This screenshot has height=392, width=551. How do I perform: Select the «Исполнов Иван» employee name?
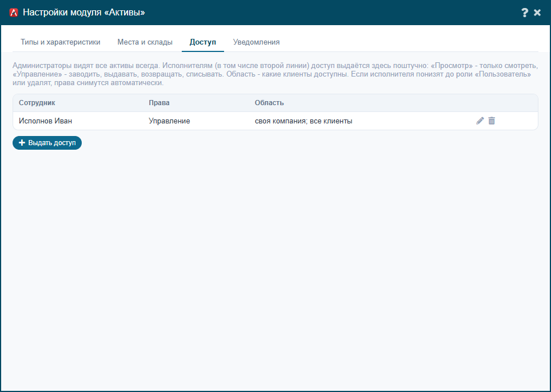tap(45, 121)
